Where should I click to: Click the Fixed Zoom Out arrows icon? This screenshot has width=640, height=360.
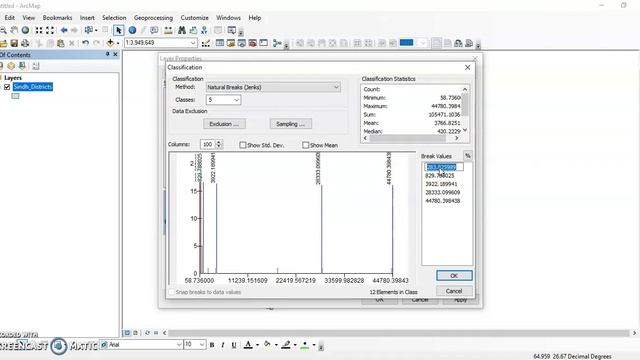click(50, 30)
